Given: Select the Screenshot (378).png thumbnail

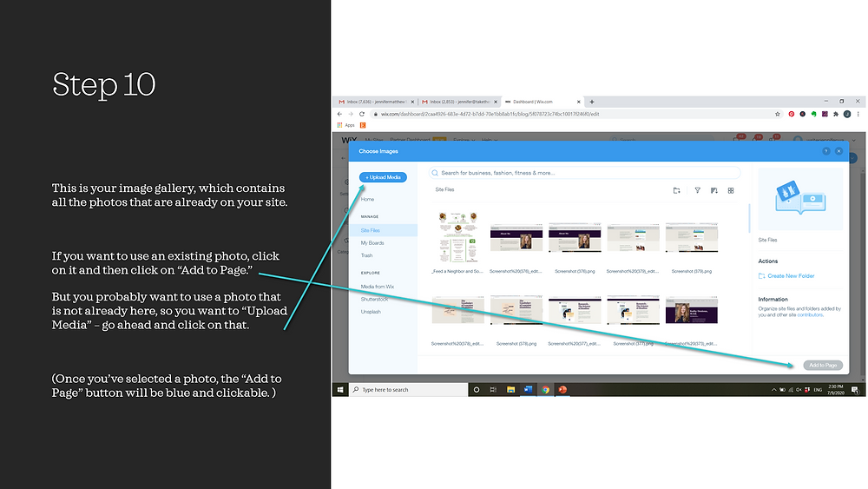Looking at the screenshot, I should point(516,310).
